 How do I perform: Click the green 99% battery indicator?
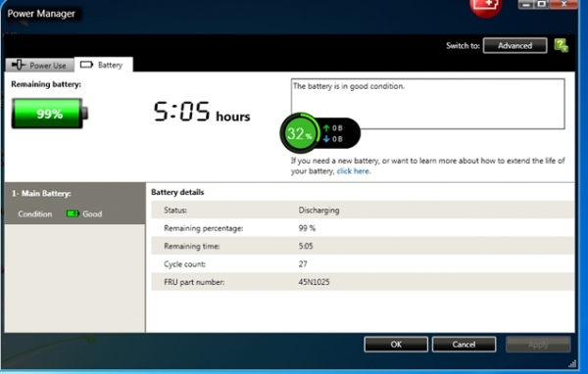point(50,114)
